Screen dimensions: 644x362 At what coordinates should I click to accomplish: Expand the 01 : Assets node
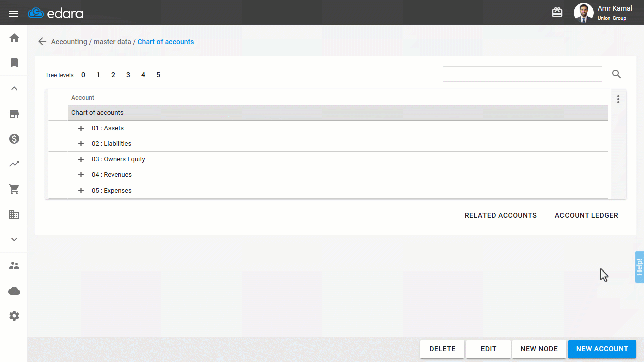point(81,128)
